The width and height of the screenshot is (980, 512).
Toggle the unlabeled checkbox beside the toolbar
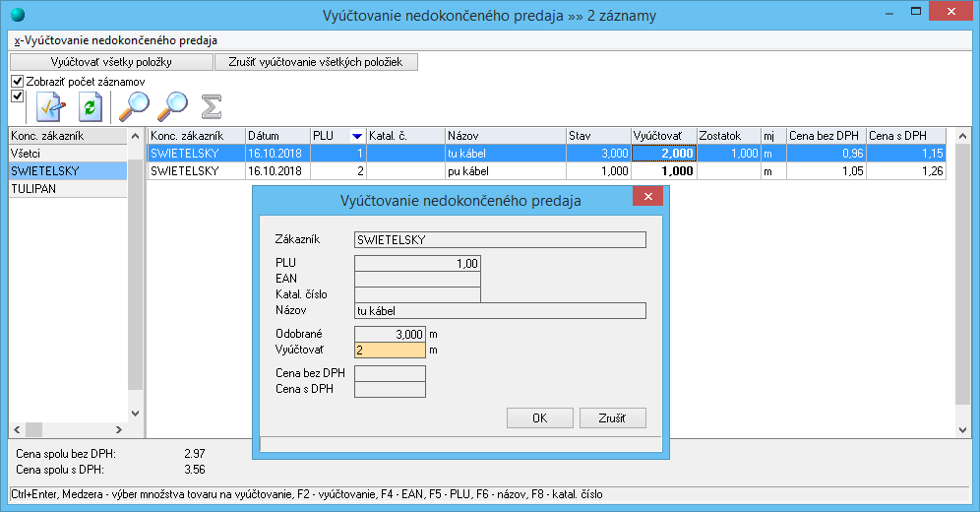[17, 96]
